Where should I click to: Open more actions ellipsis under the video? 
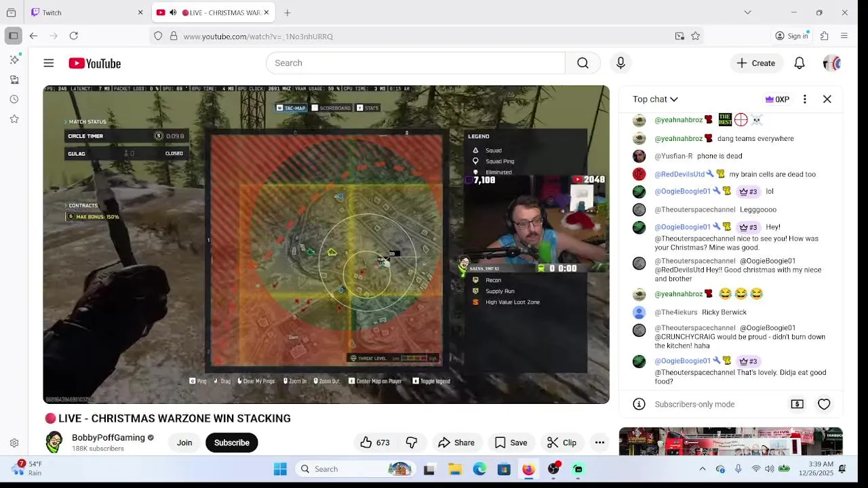pyautogui.click(x=599, y=443)
